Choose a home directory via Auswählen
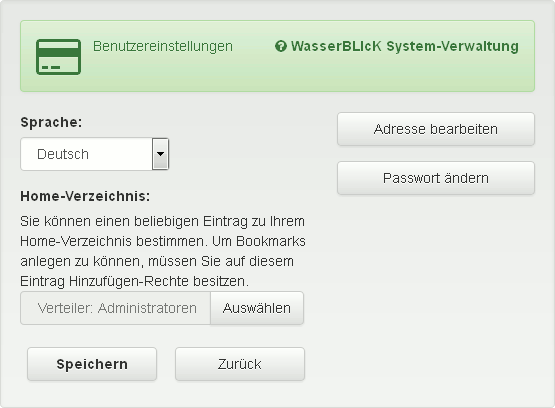The image size is (555, 408). click(257, 308)
